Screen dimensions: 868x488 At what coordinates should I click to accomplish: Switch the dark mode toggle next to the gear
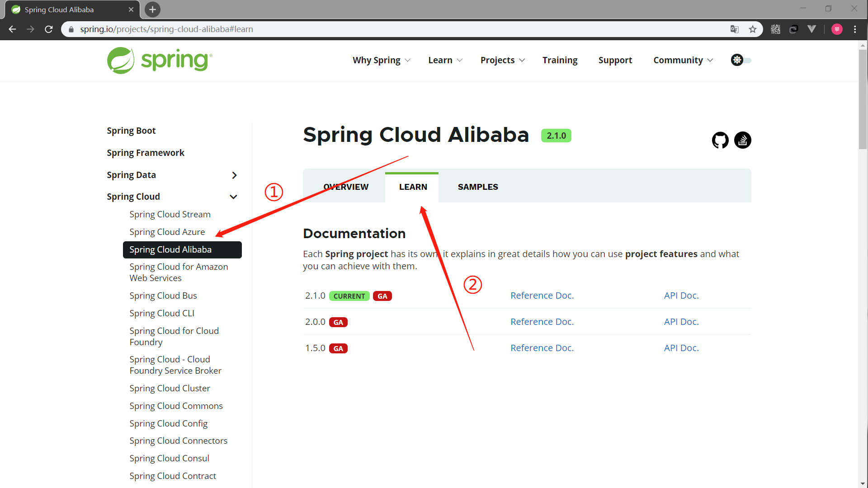pyautogui.click(x=747, y=60)
